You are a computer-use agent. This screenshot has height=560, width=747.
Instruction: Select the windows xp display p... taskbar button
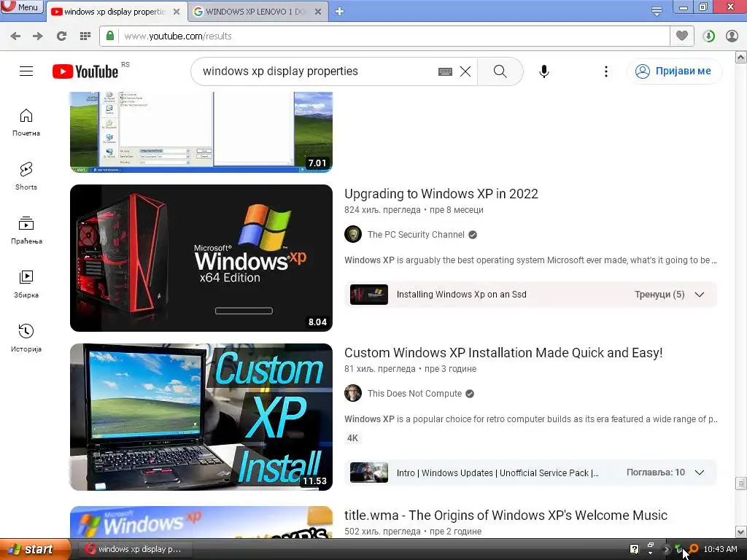pyautogui.click(x=133, y=550)
